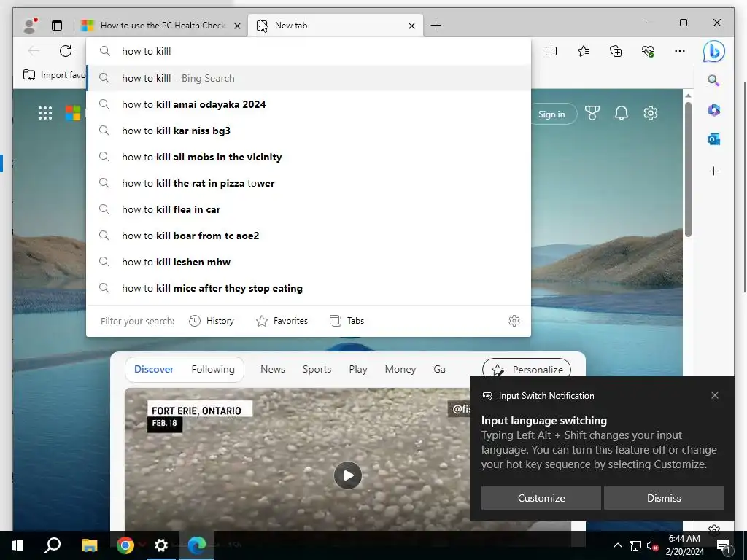The width and height of the screenshot is (747, 560).
Task: Add a sidebar app with plus
Action: [x=713, y=171]
